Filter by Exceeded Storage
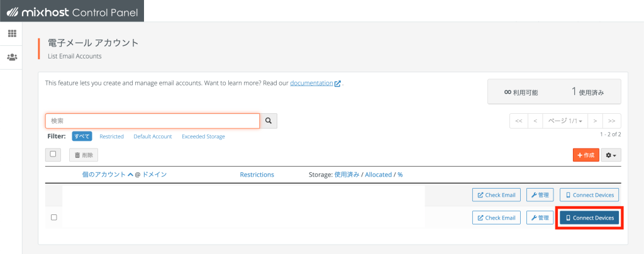The width and height of the screenshot is (644, 254). [x=203, y=136]
